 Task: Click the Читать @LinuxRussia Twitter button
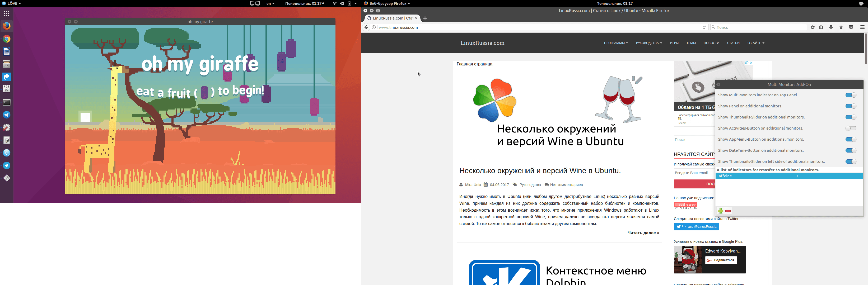[x=696, y=227]
